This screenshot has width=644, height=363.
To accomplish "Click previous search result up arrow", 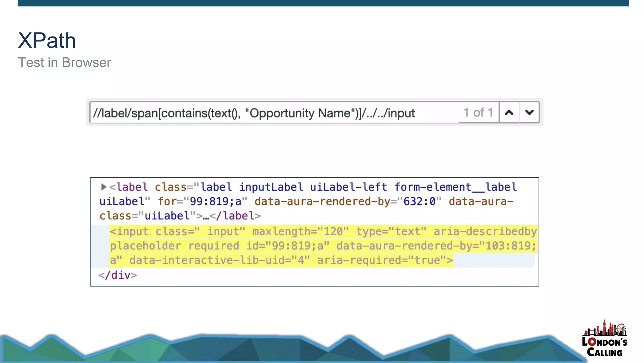I will point(509,112).
